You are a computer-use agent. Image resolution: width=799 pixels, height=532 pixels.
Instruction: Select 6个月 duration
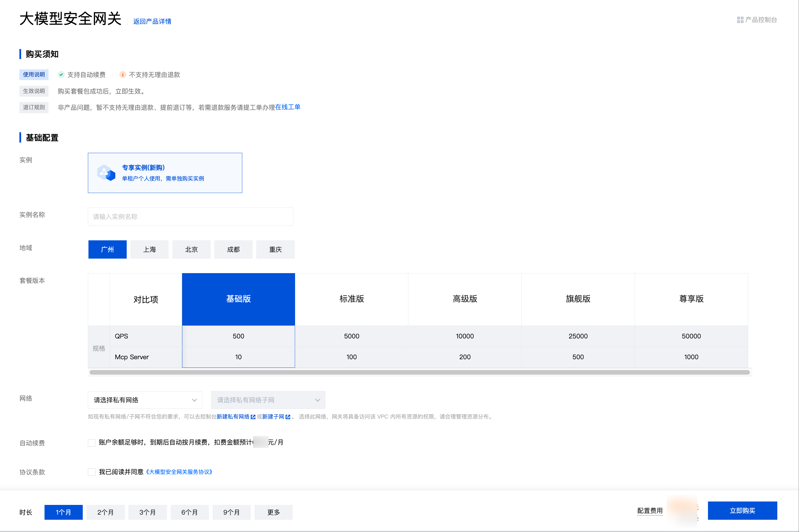tap(190, 512)
